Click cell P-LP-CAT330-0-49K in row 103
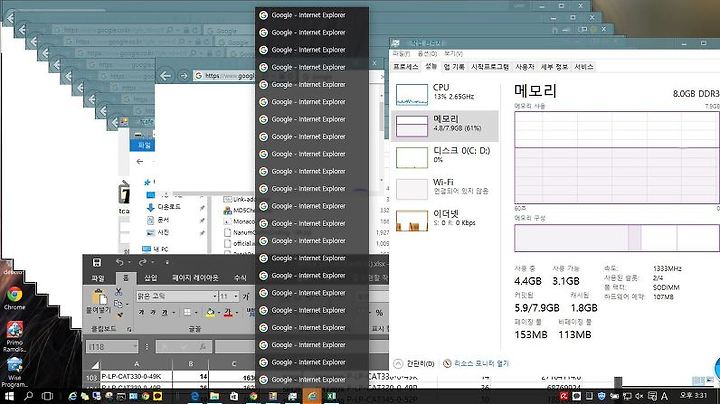 point(136,376)
